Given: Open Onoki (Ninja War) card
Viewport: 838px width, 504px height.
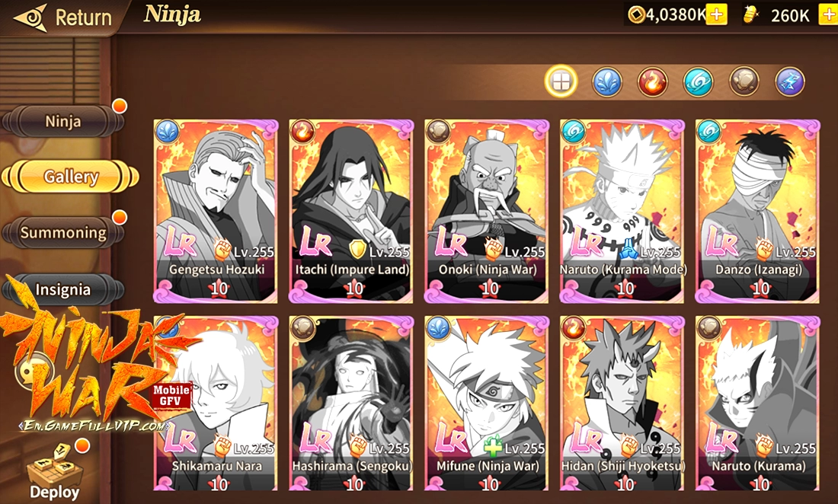Looking at the screenshot, I should [x=487, y=212].
